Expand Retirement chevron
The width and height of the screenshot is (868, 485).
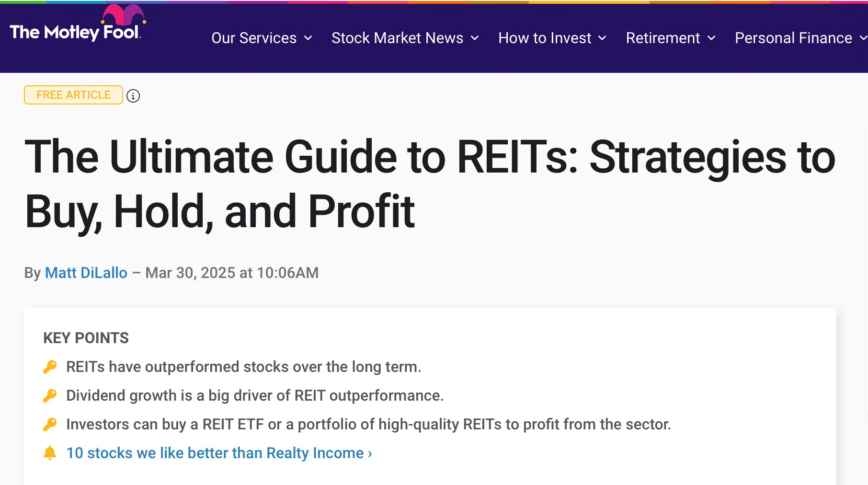point(711,38)
